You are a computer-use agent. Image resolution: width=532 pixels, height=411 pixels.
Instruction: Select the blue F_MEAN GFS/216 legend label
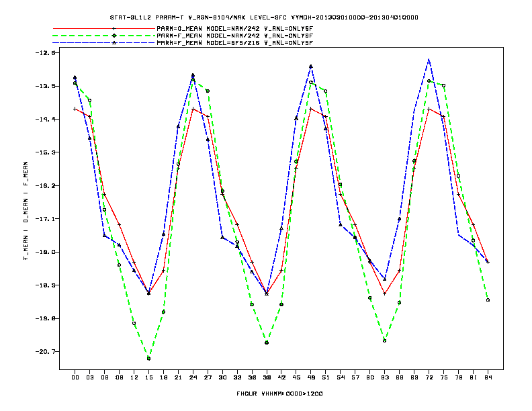234,43
